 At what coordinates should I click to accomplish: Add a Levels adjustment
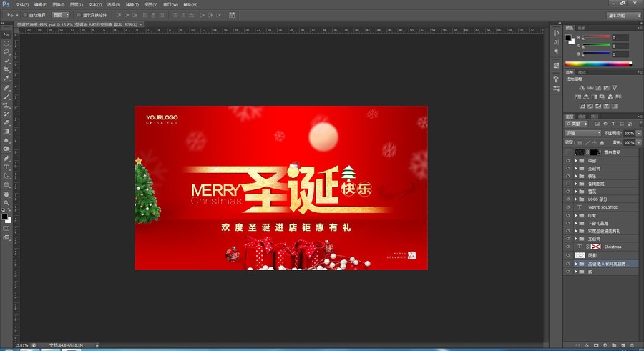pos(590,88)
